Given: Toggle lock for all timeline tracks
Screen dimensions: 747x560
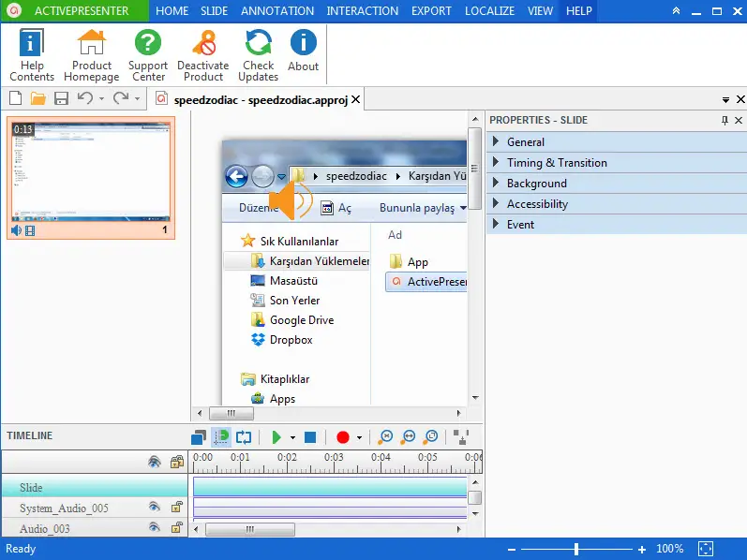Looking at the screenshot, I should [177, 462].
